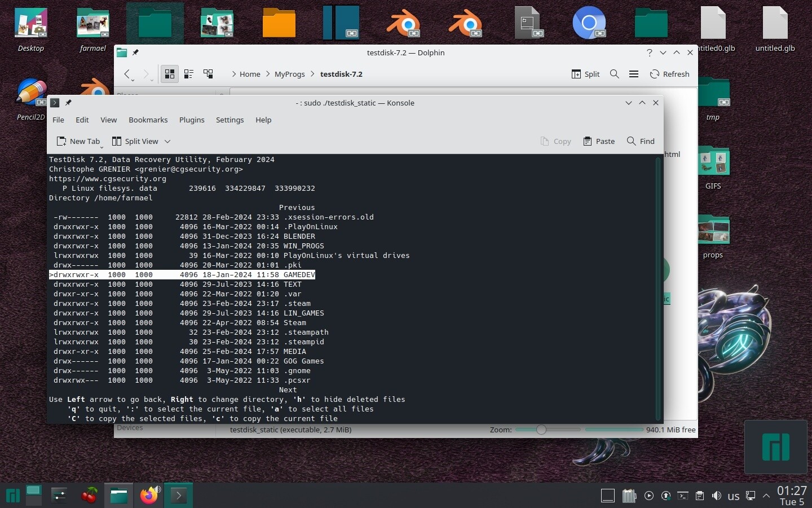Viewport: 812px width, 508px height.
Task: Paste clipboard contents into Konsole
Action: click(x=599, y=141)
